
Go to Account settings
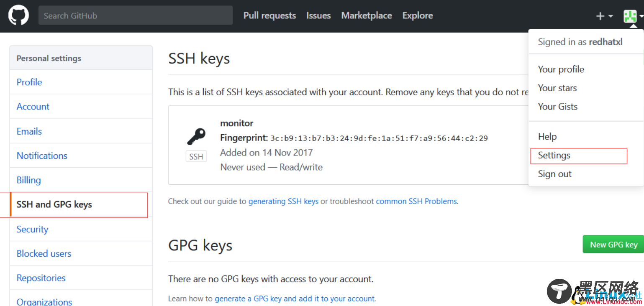pos(81,107)
